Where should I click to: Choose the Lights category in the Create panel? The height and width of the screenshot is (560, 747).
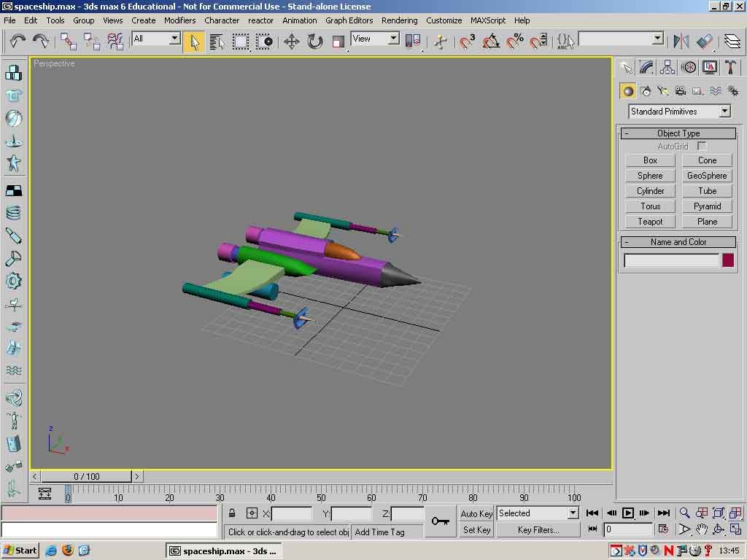(662, 91)
